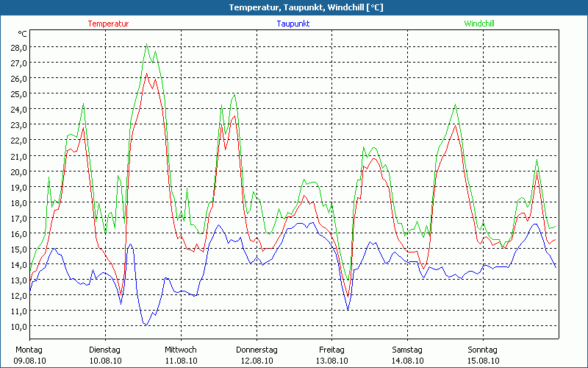
Task: Click the 'Freitag' day label
Action: (x=331, y=350)
